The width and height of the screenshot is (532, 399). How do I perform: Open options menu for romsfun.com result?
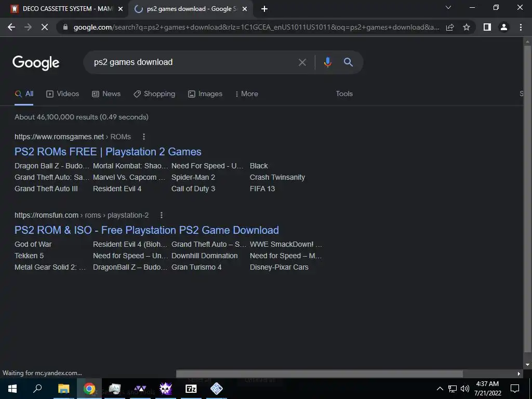click(162, 215)
